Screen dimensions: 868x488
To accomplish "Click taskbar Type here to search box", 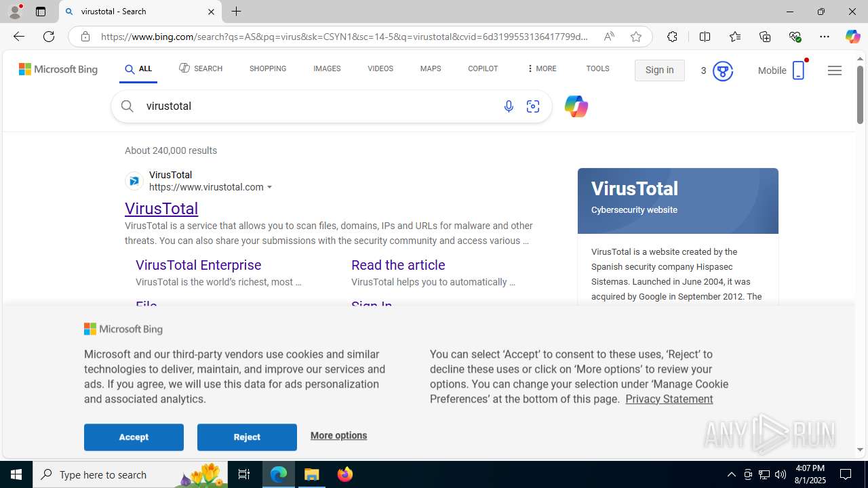I will point(130,474).
